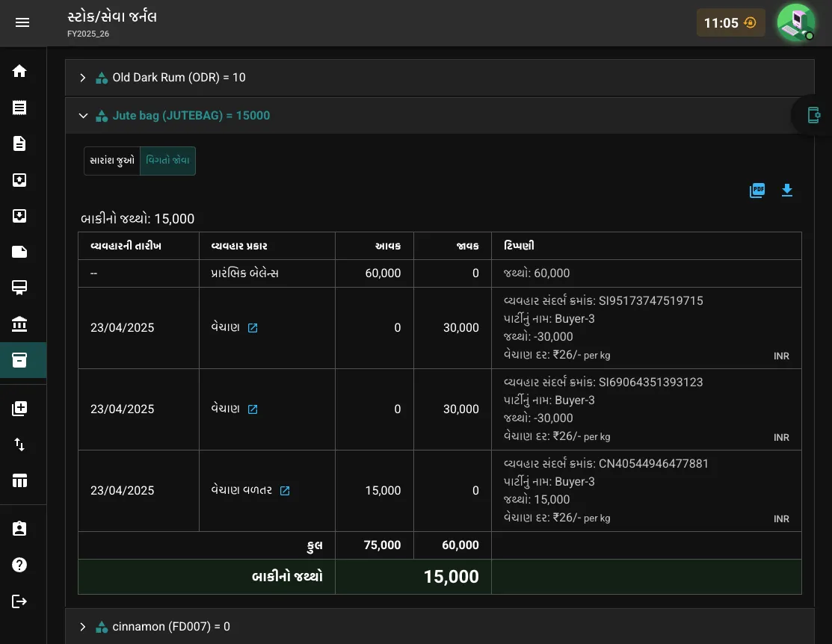Viewport: 832px width, 644px height.
Task: Select the વિગતો જોવા details view toggle
Action: [167, 161]
